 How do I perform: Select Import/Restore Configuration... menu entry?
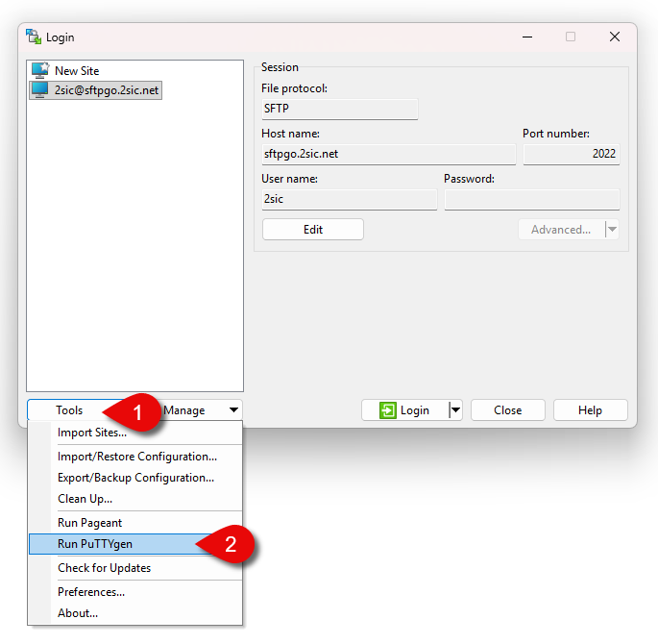(135, 457)
